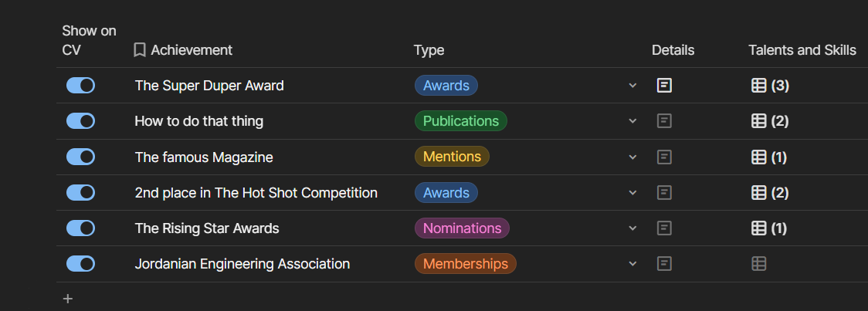Viewport: 868px width, 311px height.
Task: Open details icon for Jordanian Engineering Association
Action: 664,264
